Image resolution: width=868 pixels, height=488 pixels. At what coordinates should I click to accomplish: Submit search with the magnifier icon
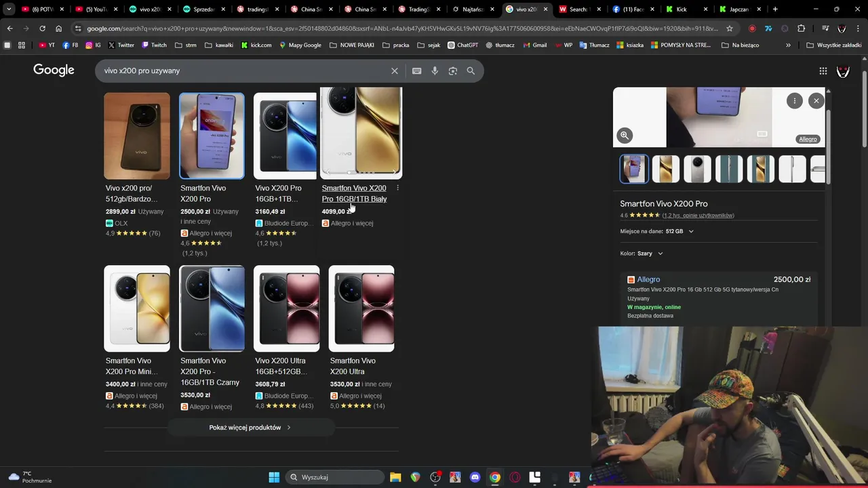click(x=471, y=70)
